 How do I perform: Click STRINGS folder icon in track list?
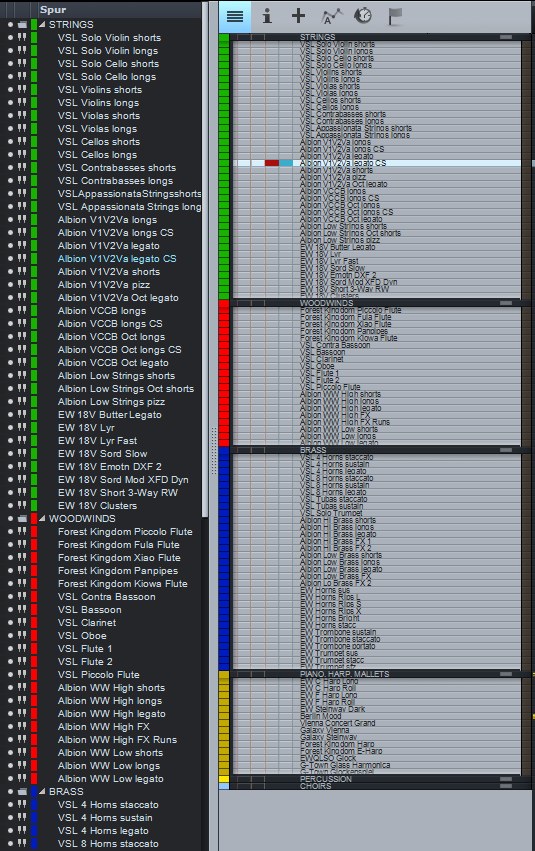coord(22,24)
